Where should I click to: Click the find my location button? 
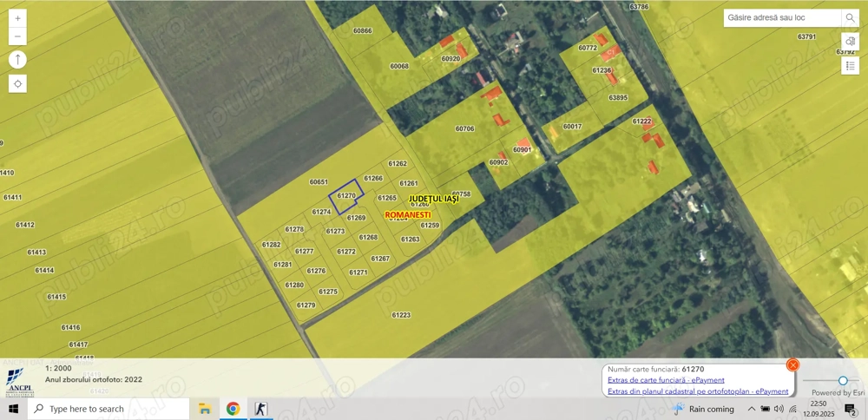click(17, 84)
